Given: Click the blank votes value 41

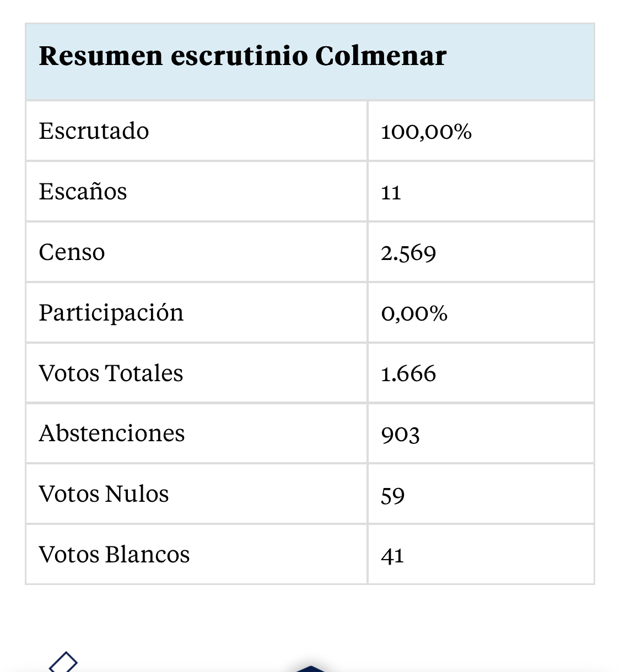Looking at the screenshot, I should pos(392,556).
